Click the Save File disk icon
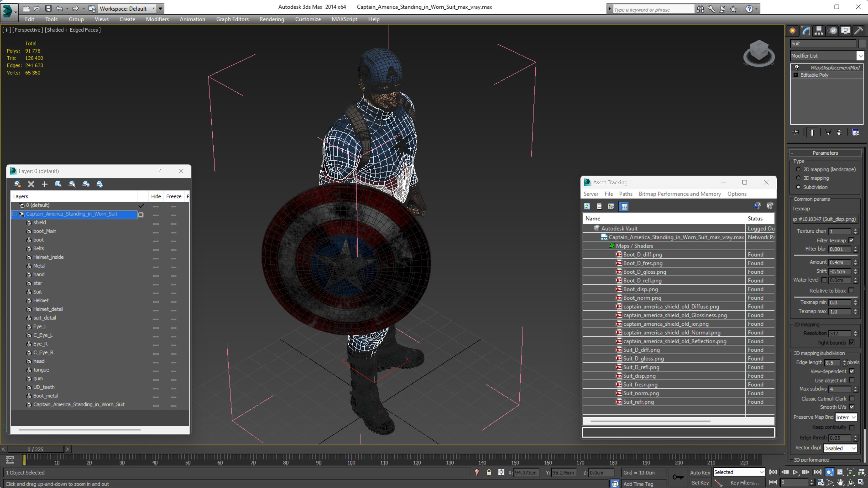Viewport: 868px width, 488px height. [48, 9]
